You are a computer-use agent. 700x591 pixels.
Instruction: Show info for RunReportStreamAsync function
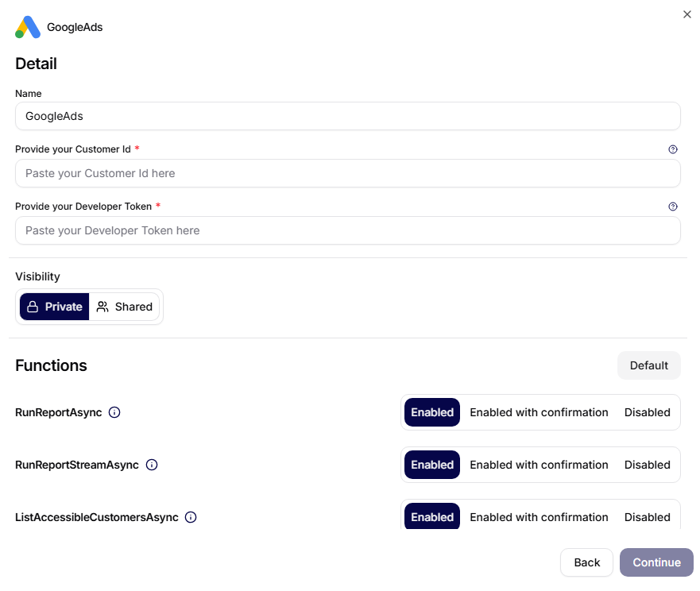(152, 465)
